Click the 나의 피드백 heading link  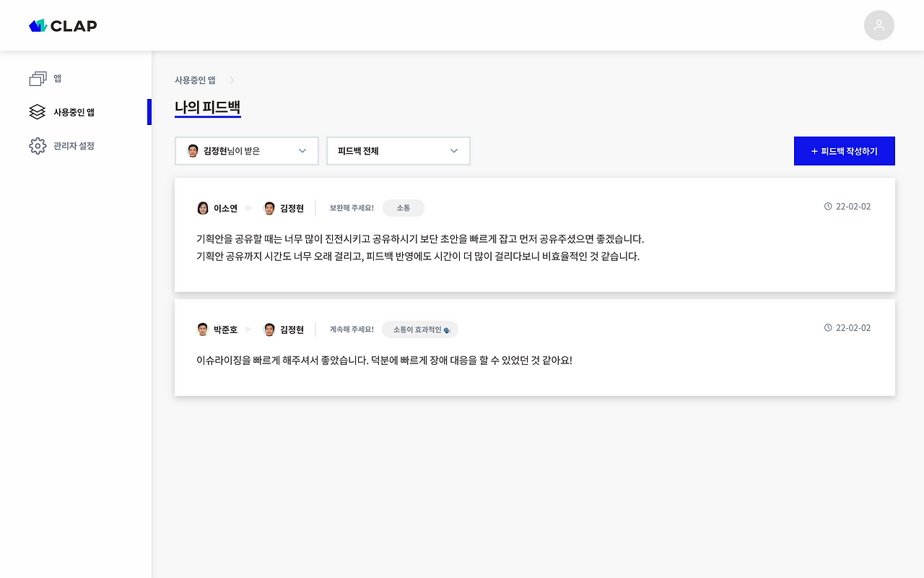[207, 105]
